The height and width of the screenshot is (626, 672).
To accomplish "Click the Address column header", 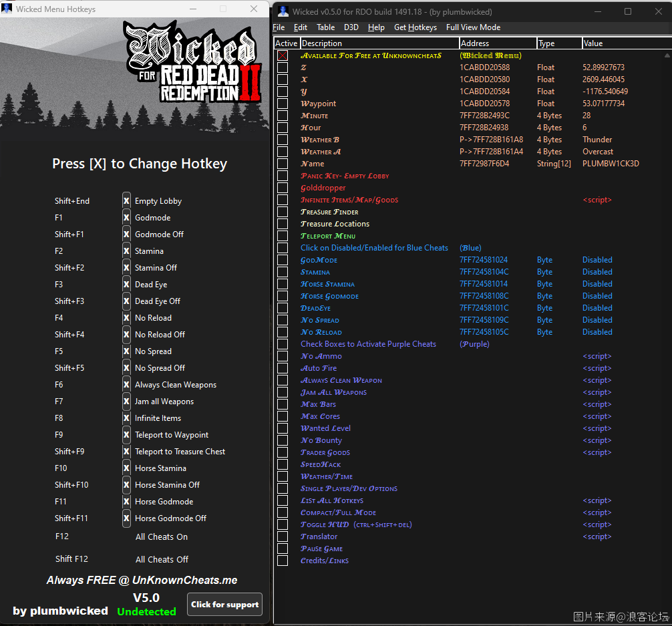I will (x=498, y=43).
